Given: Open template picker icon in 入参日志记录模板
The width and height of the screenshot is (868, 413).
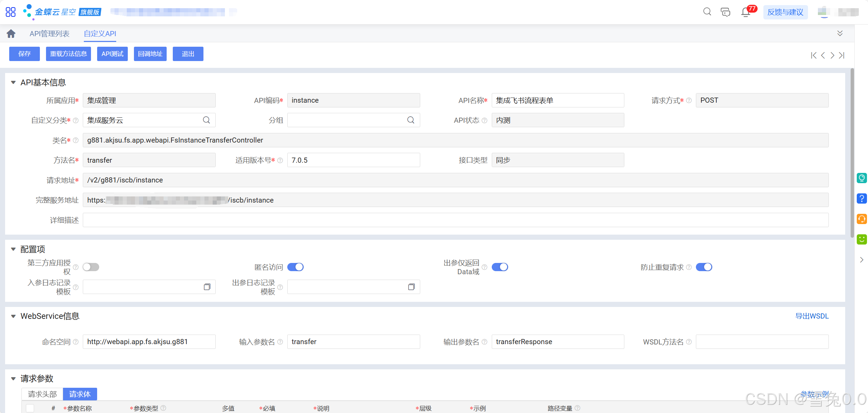Looking at the screenshot, I should coord(207,287).
